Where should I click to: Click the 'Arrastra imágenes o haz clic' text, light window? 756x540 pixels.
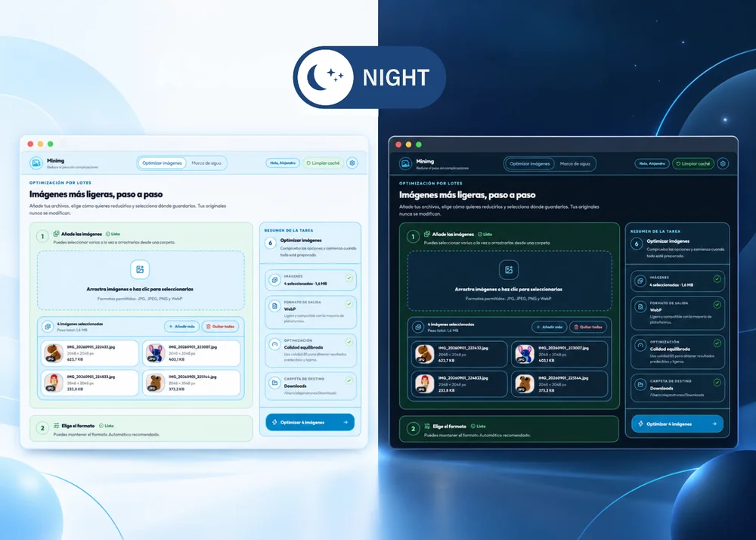pyautogui.click(x=140, y=289)
